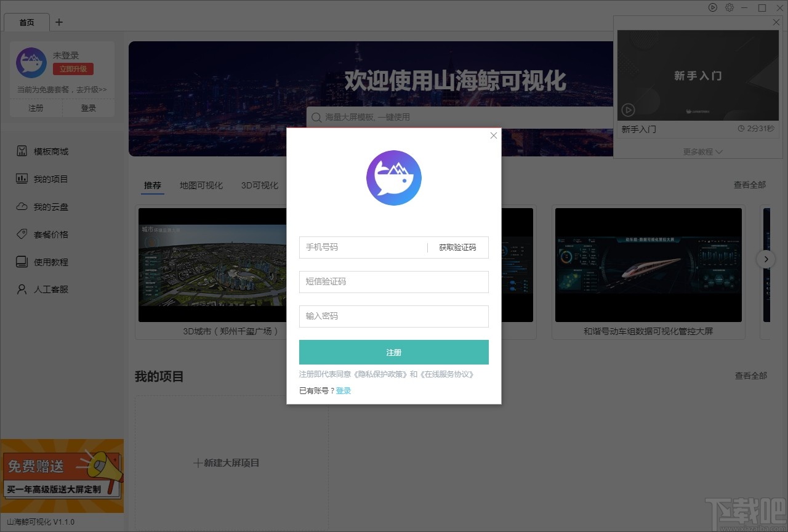Click the play tutorial icon in title bar
The height and width of the screenshot is (532, 788).
713,7
